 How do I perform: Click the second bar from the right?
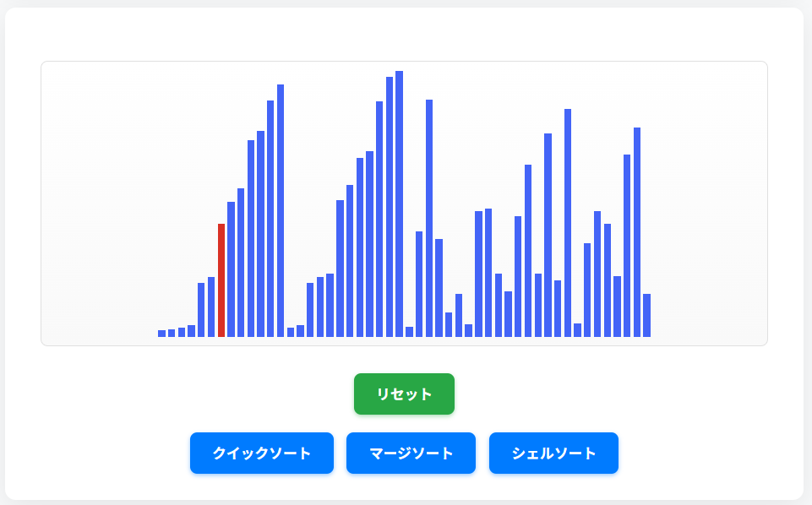[637, 232]
